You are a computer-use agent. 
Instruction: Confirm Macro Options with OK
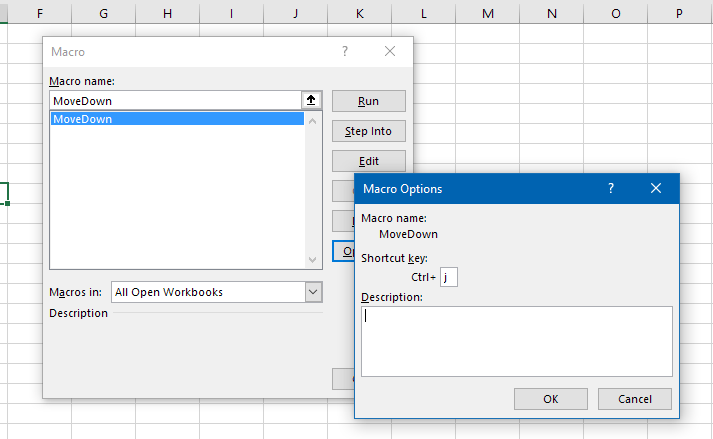coord(550,399)
